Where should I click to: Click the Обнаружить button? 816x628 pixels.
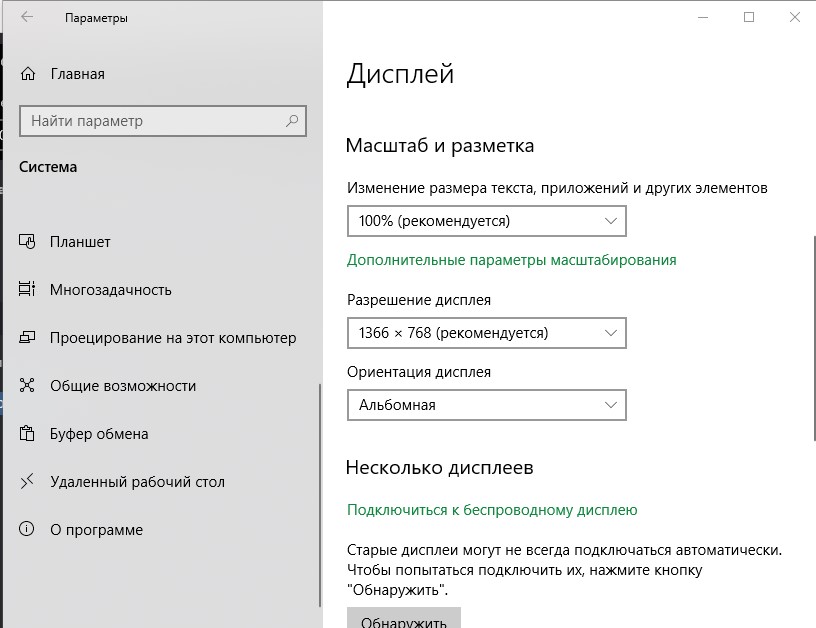click(404, 618)
